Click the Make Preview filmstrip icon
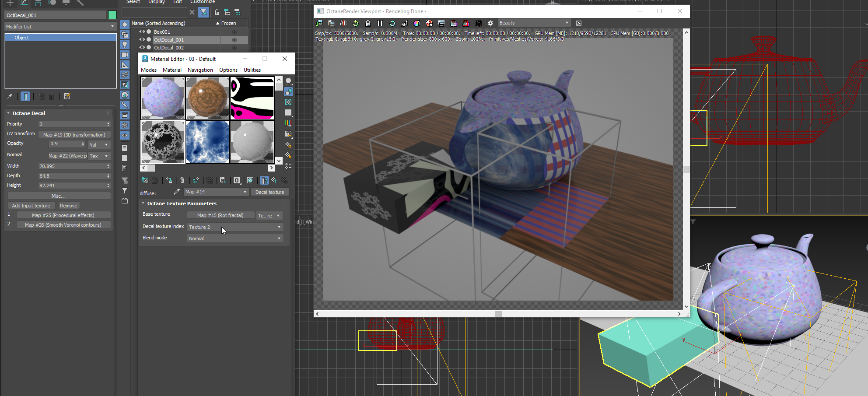The height and width of the screenshot is (396, 868). 288,134
